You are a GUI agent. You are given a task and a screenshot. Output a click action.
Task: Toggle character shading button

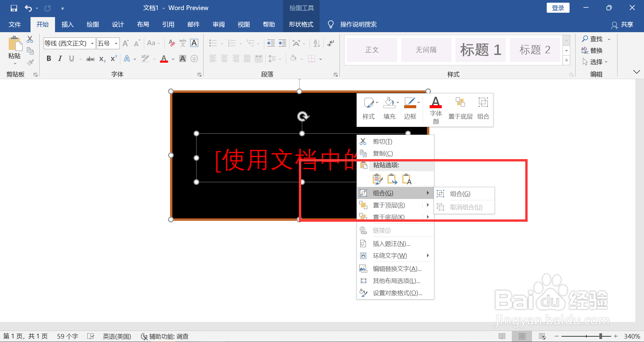[x=182, y=59]
